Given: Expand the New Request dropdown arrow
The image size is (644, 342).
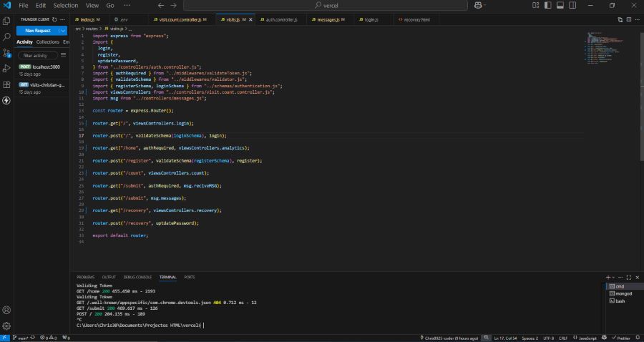Looking at the screenshot, I should point(63,31).
